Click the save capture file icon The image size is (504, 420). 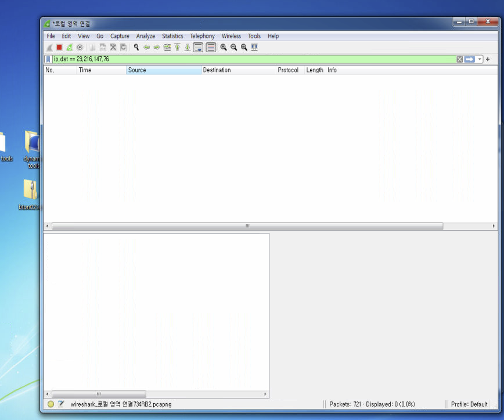103,48
